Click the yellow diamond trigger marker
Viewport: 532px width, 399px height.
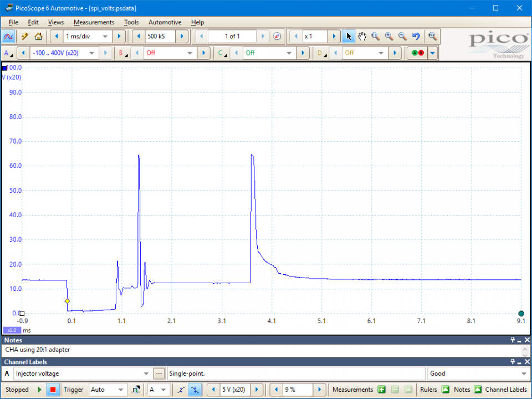(x=67, y=301)
